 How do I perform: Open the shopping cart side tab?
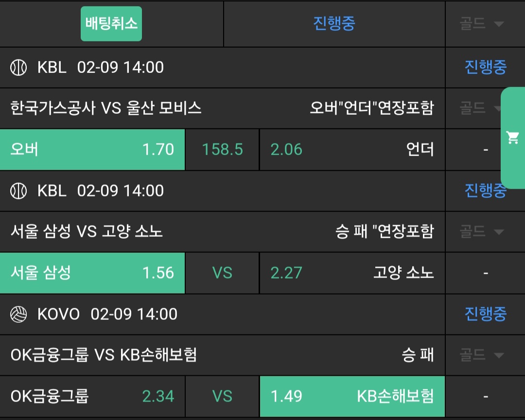pyautogui.click(x=513, y=138)
